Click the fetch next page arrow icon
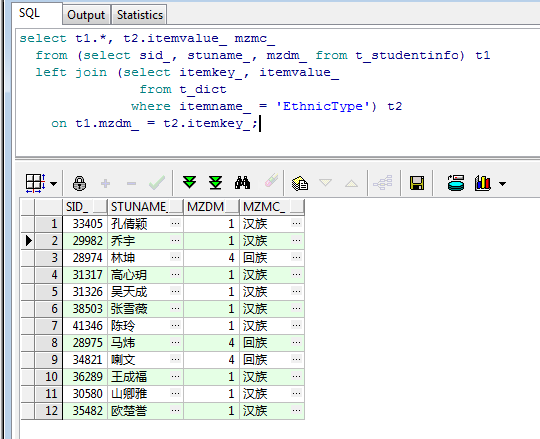 189,182
